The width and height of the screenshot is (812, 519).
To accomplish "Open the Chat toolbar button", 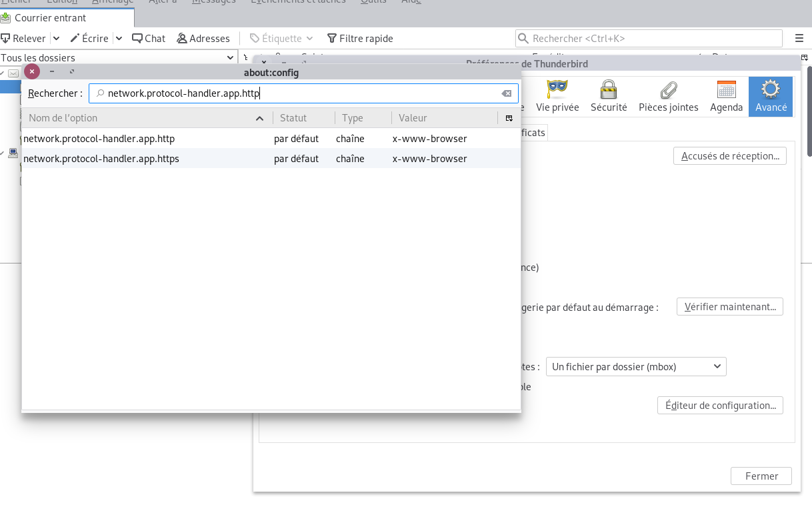I will 149,39.
